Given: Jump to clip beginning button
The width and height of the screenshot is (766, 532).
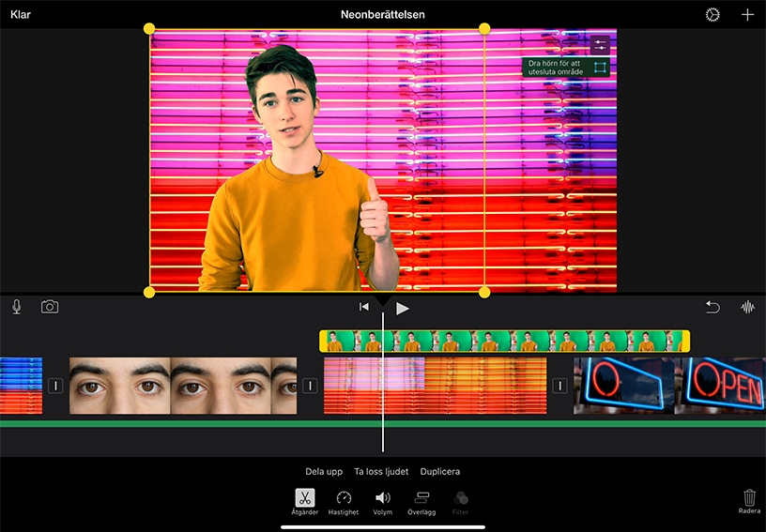Looking at the screenshot, I should pos(364,307).
